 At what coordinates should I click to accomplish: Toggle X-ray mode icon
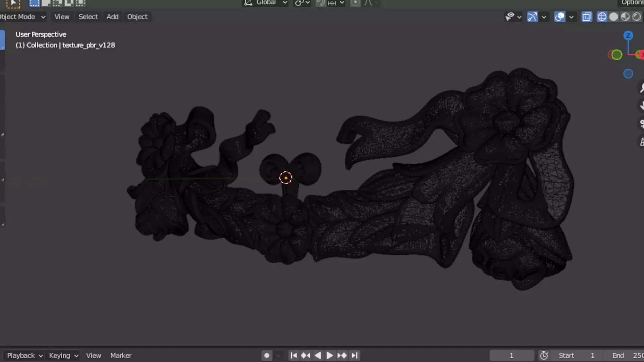pyautogui.click(x=587, y=17)
